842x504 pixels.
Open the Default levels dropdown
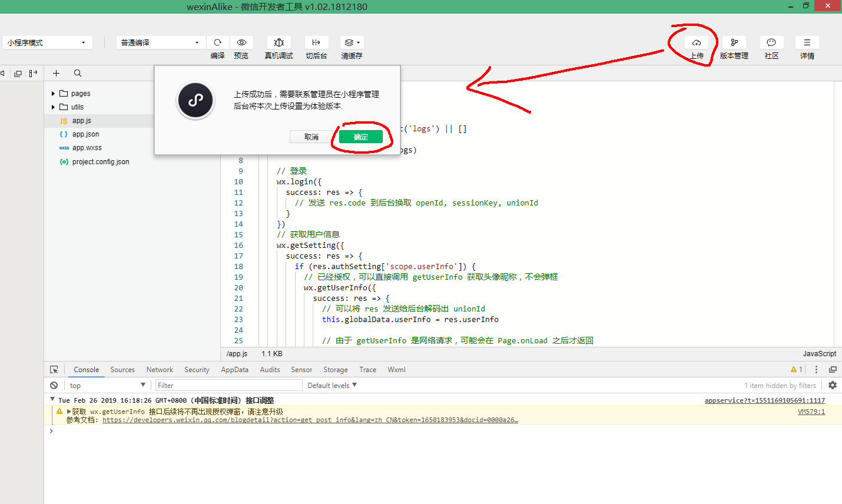pos(332,386)
